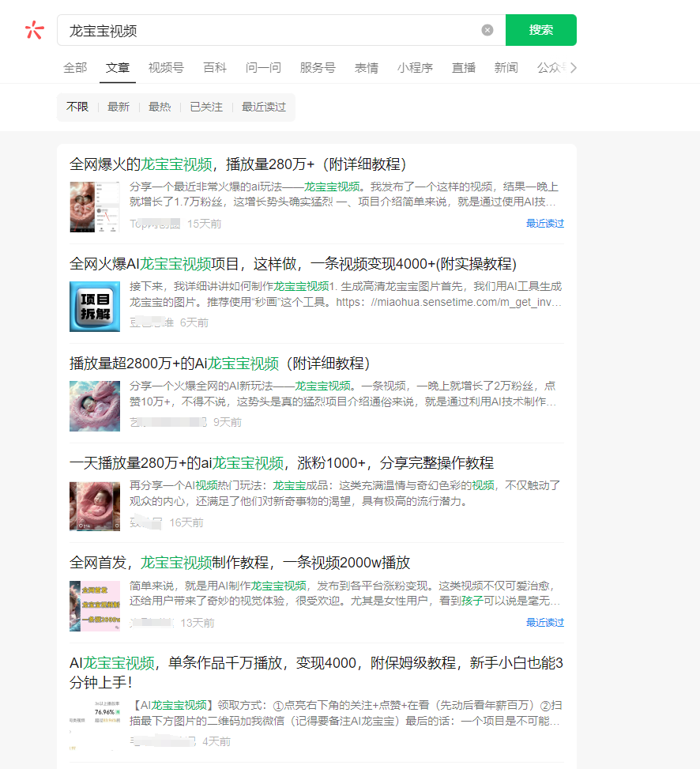Click the red WeChat search logo icon

[x=35, y=30]
